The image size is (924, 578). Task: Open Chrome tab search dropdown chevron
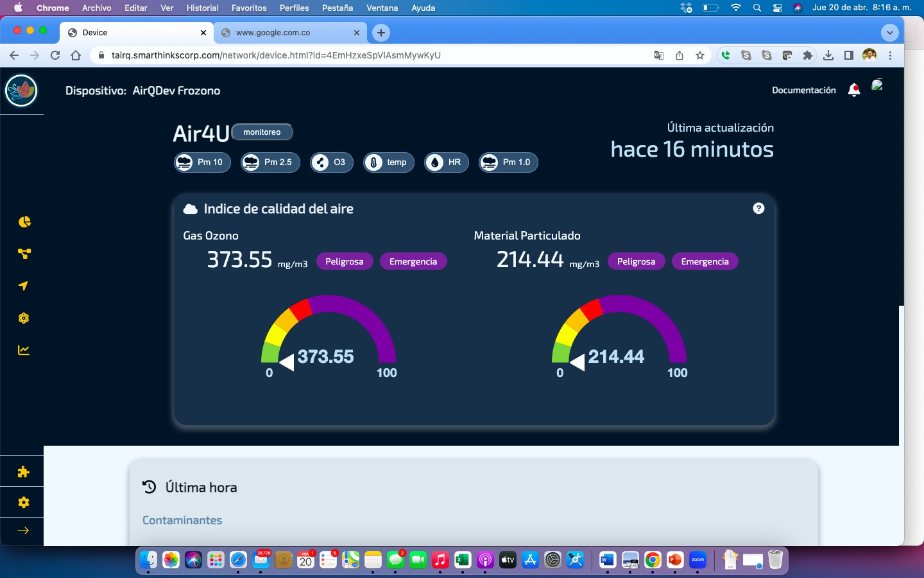pyautogui.click(x=889, y=33)
